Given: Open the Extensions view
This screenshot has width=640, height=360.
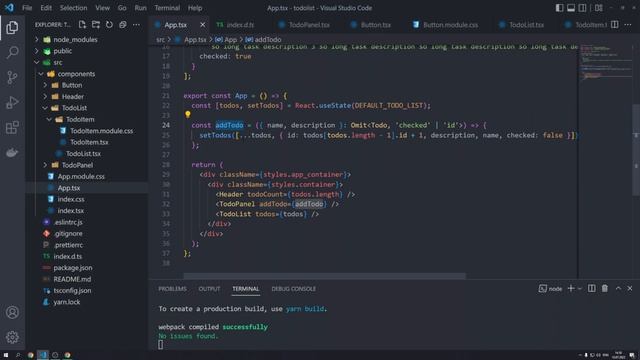Looking at the screenshot, I should 12,127.
